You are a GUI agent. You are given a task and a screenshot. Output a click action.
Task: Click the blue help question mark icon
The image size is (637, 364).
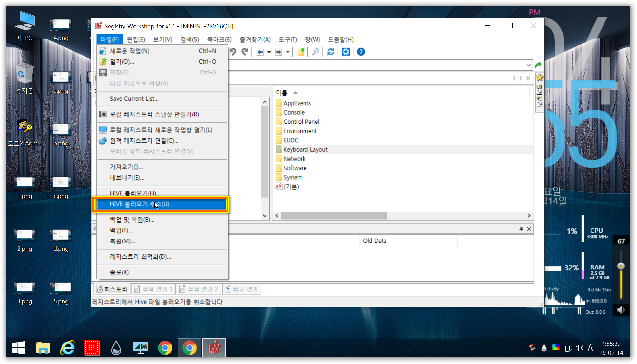361,52
